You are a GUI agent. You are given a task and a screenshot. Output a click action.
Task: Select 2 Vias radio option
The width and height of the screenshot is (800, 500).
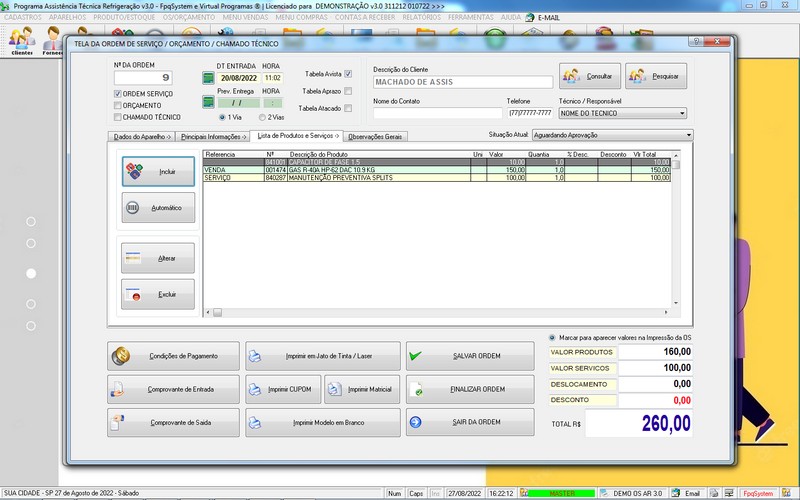coord(262,117)
